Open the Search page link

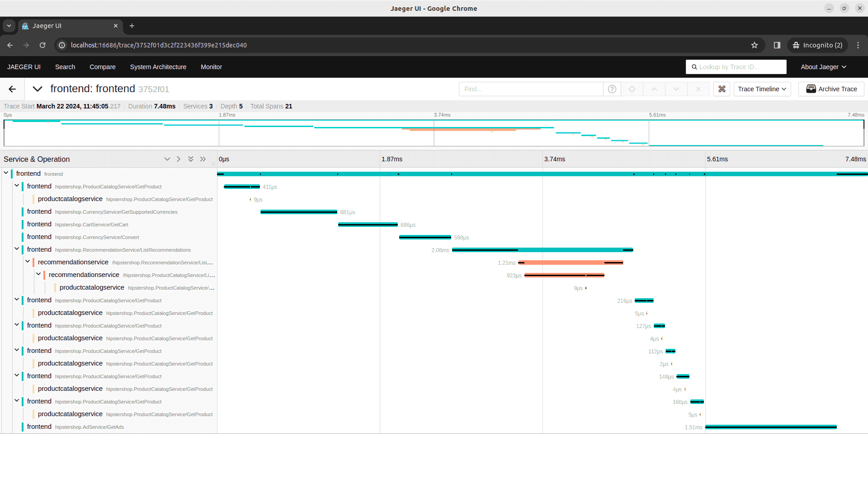(x=65, y=66)
